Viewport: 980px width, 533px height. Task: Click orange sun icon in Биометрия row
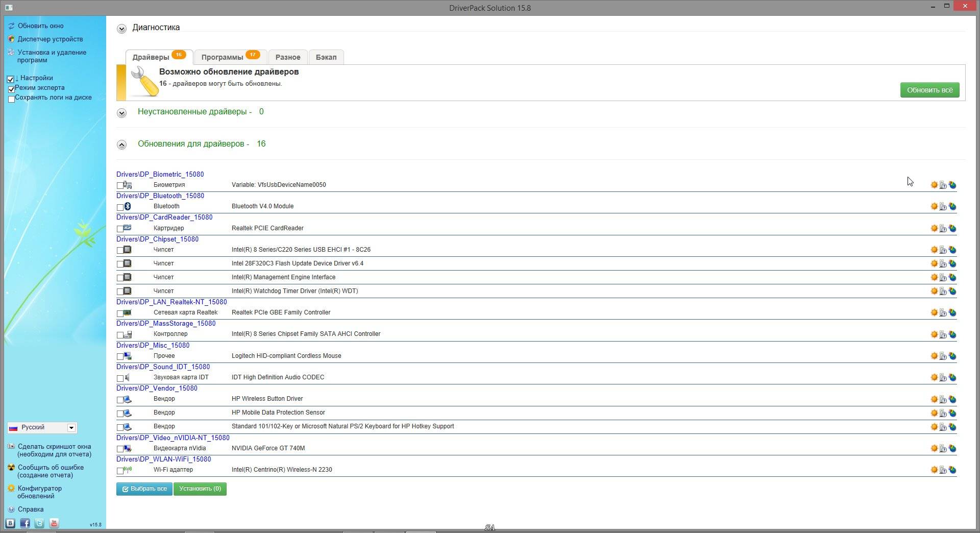[934, 185]
